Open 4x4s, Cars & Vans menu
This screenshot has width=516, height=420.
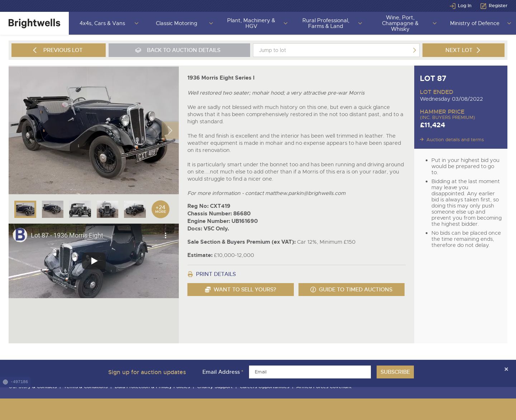coord(102,23)
